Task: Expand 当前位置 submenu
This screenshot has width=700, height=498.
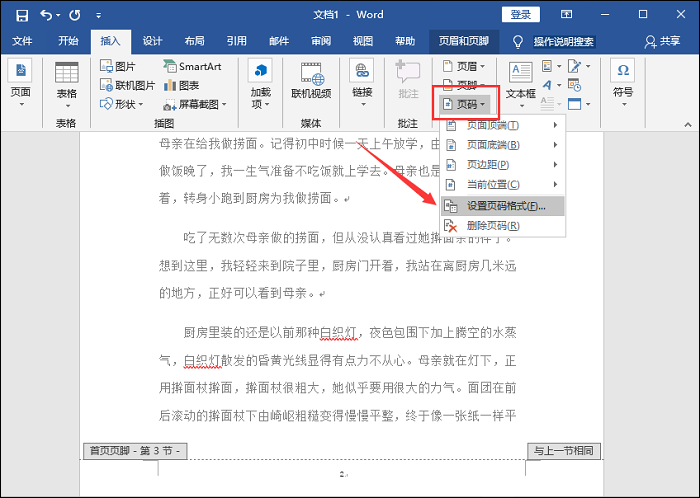Action: pos(503,184)
